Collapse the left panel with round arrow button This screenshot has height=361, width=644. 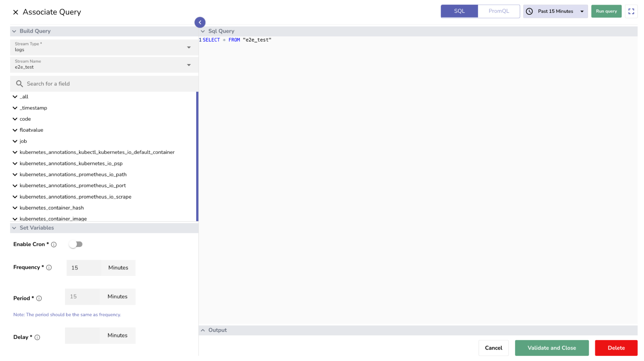coord(200,22)
